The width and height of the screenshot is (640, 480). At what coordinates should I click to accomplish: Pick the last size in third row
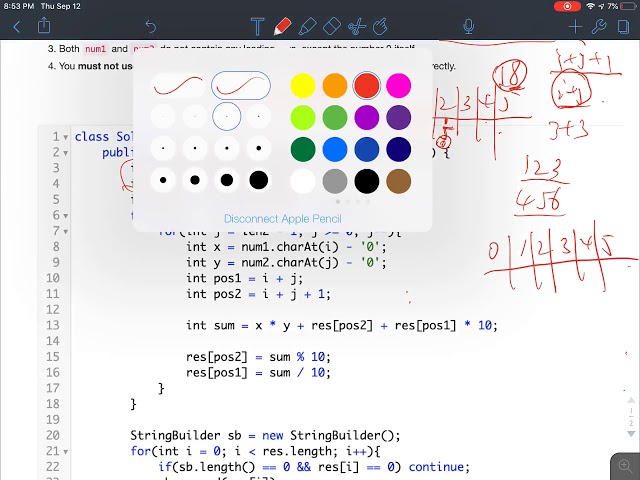point(258,148)
